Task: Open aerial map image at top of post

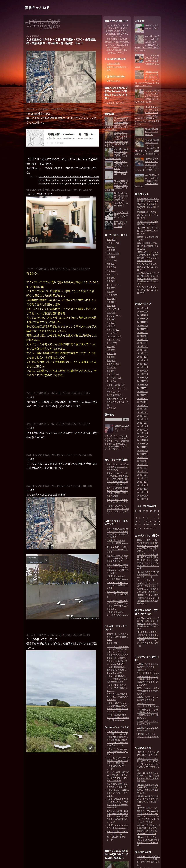Action: pyautogui.click(x=61, y=77)
